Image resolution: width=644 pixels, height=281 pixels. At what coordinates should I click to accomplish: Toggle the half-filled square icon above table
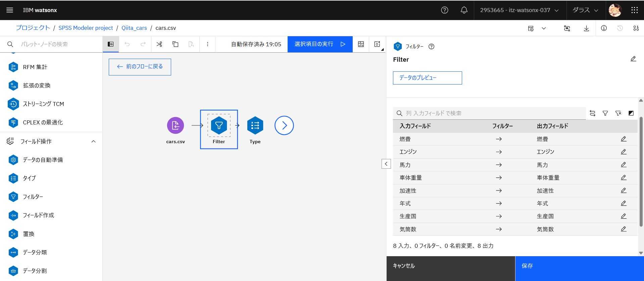click(x=631, y=113)
